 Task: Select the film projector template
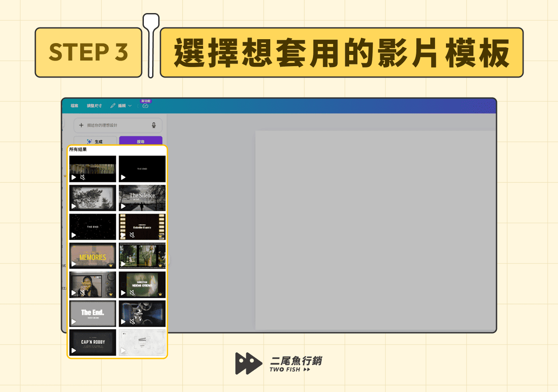pos(142,314)
